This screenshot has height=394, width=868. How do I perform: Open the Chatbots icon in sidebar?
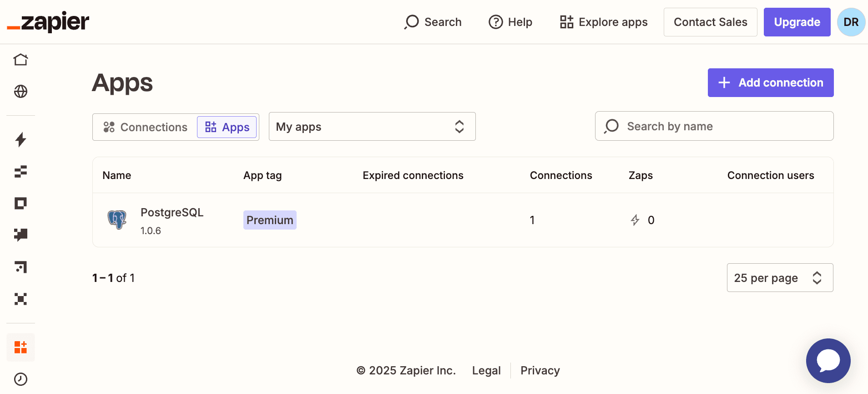point(20,235)
